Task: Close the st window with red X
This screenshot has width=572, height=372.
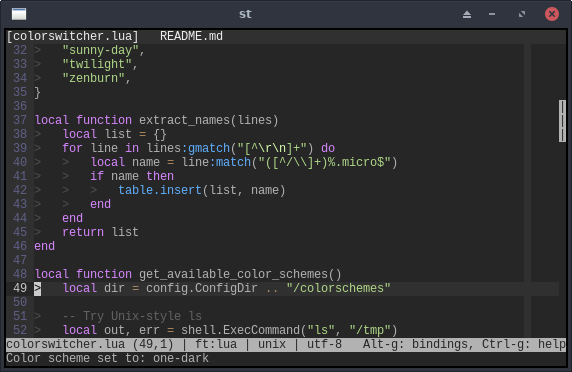Action: pos(552,14)
